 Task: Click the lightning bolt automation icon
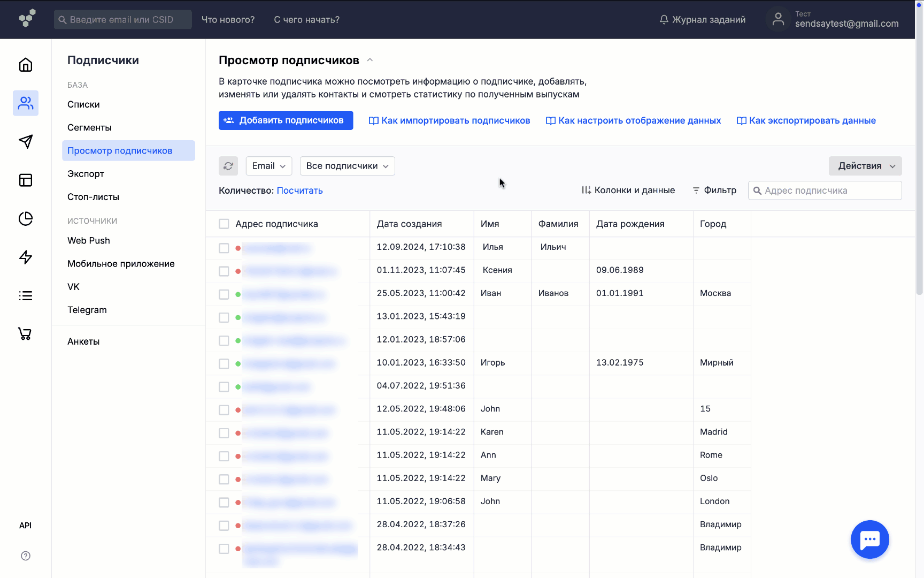(26, 257)
